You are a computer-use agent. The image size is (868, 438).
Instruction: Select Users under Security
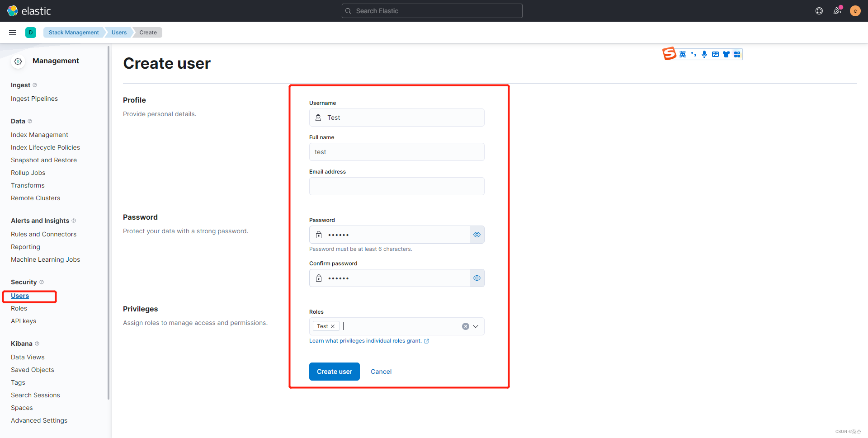(20, 296)
